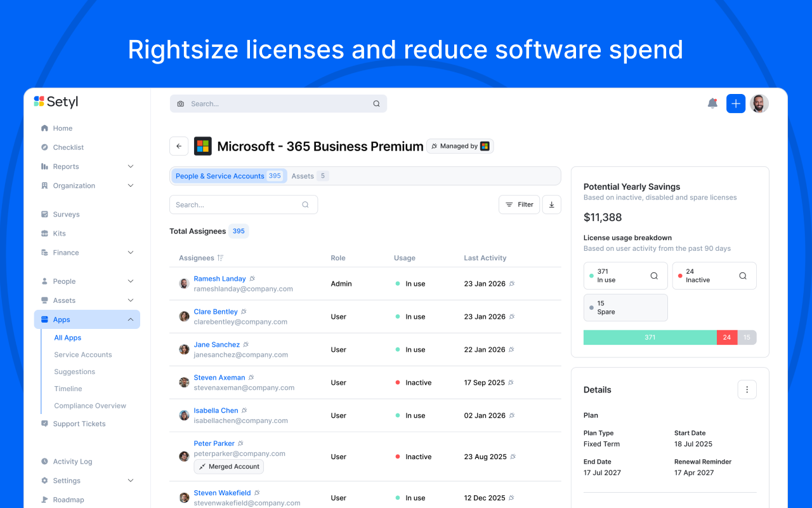Open the Kits section icon

pyautogui.click(x=45, y=233)
